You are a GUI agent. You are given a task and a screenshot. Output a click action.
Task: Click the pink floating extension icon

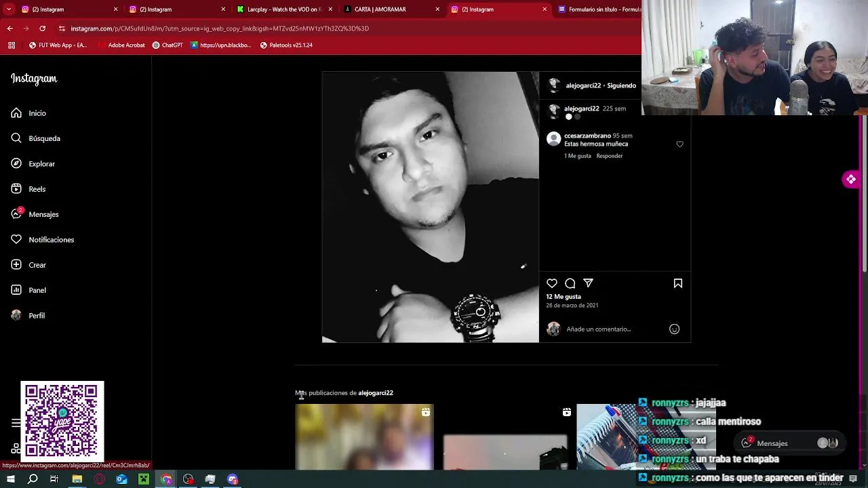click(x=851, y=179)
